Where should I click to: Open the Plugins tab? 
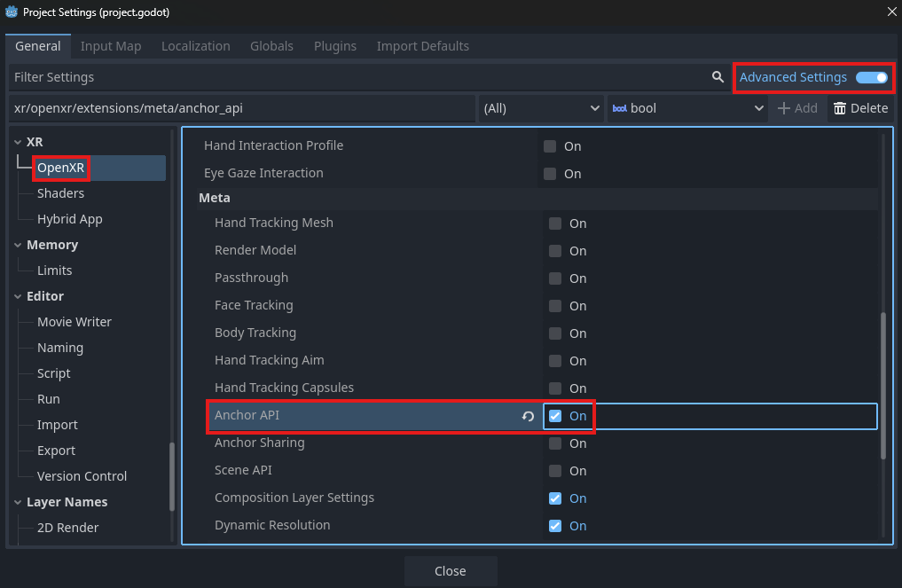coord(334,46)
